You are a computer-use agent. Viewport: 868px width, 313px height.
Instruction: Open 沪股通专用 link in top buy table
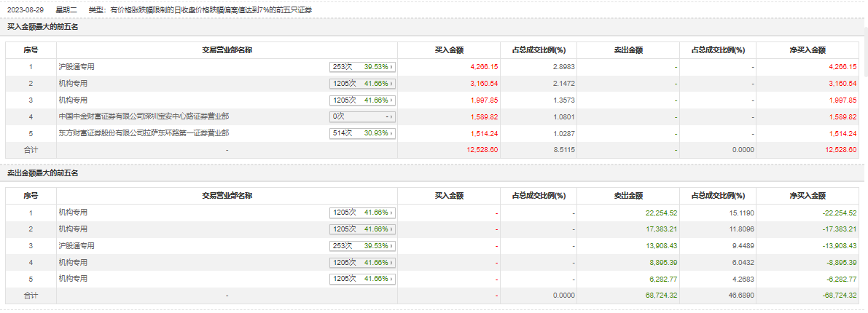coord(77,67)
